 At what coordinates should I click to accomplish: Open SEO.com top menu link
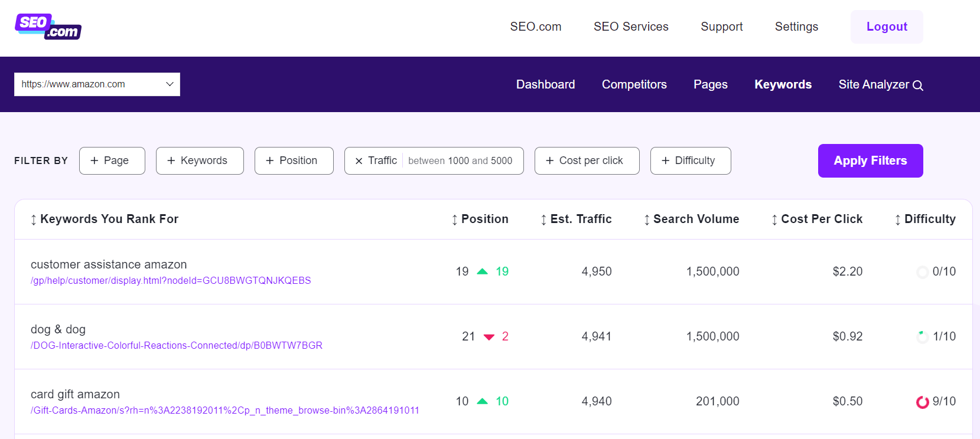(536, 27)
